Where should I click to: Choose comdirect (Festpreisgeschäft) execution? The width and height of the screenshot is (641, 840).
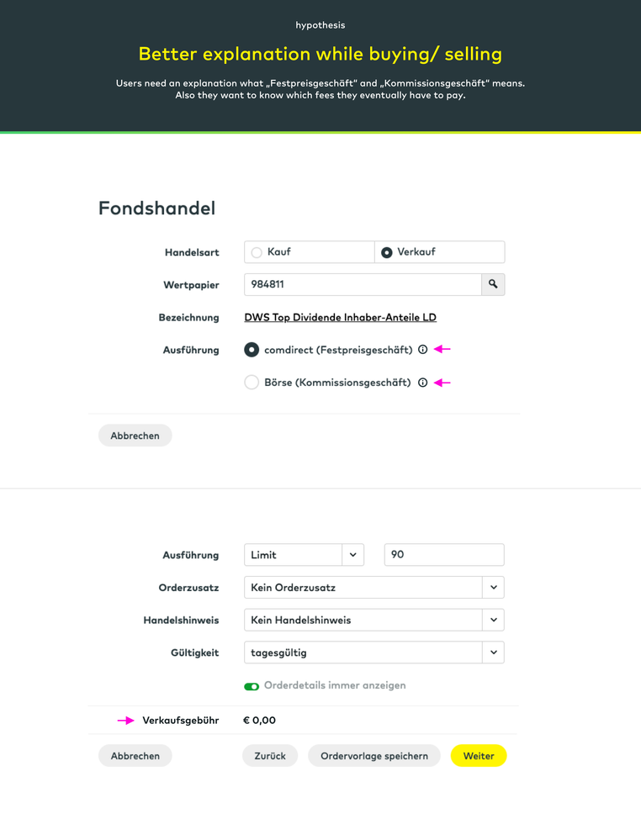[252, 350]
